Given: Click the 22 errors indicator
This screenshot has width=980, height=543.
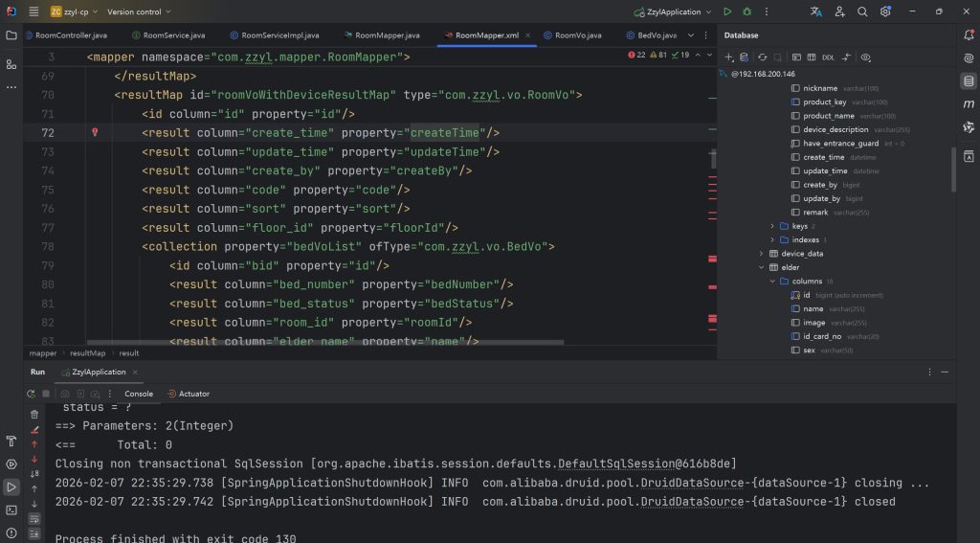Looking at the screenshot, I should pos(636,55).
